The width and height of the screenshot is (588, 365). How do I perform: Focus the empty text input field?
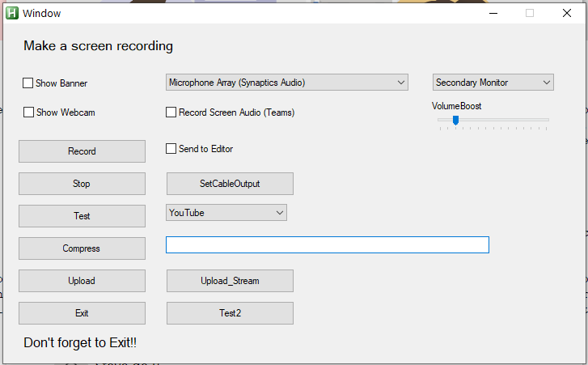(327, 244)
